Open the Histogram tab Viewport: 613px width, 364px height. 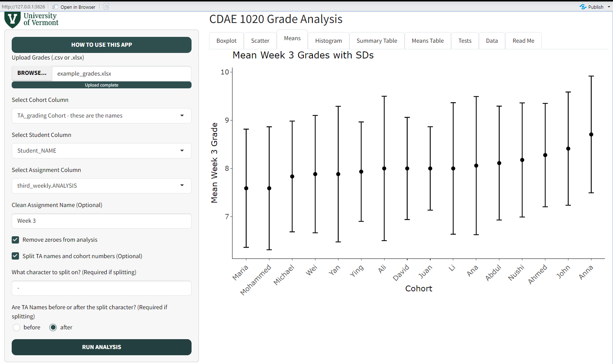pos(328,41)
